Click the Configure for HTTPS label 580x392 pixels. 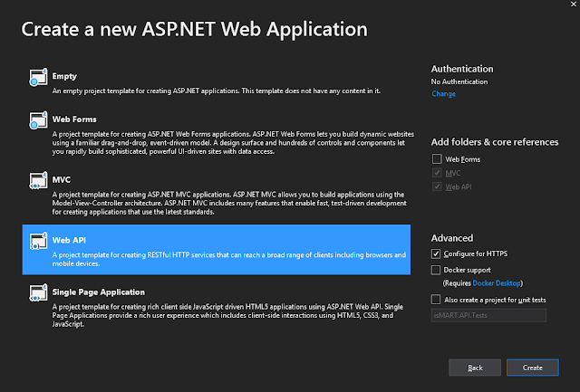coord(476,253)
